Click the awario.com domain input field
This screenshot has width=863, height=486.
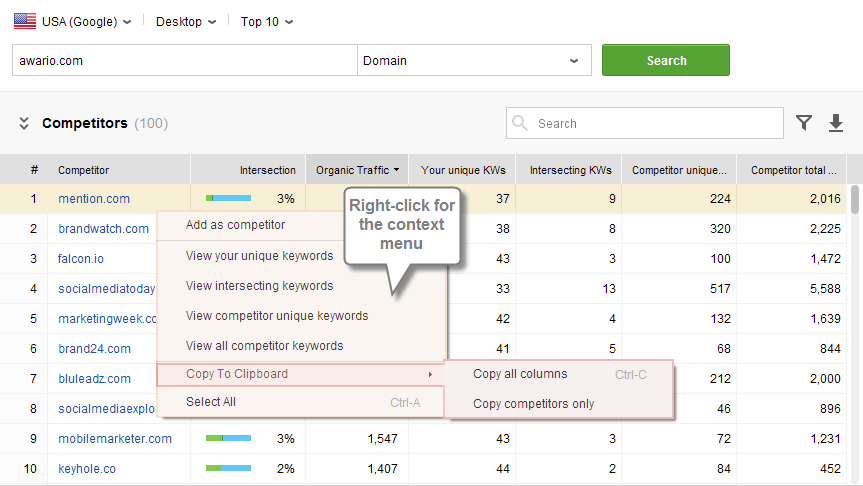pos(184,60)
